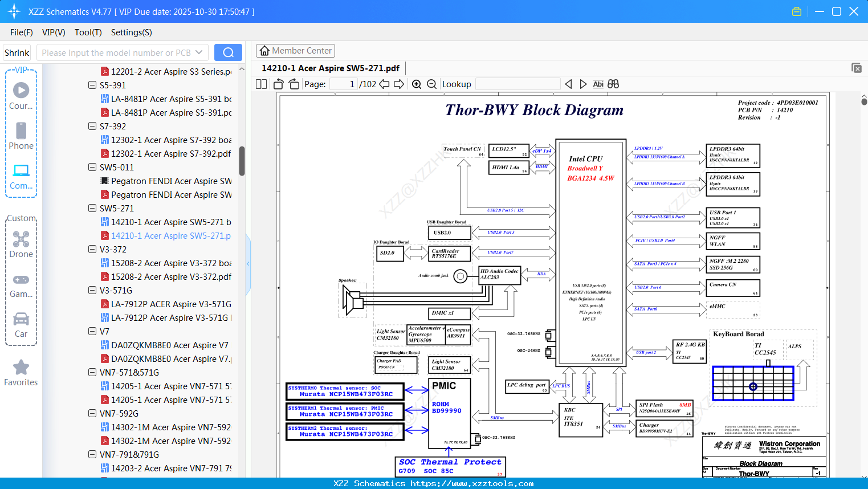Collapse the VN7-571&571G folder
Image resolution: width=868 pixels, height=489 pixels.
click(92, 372)
